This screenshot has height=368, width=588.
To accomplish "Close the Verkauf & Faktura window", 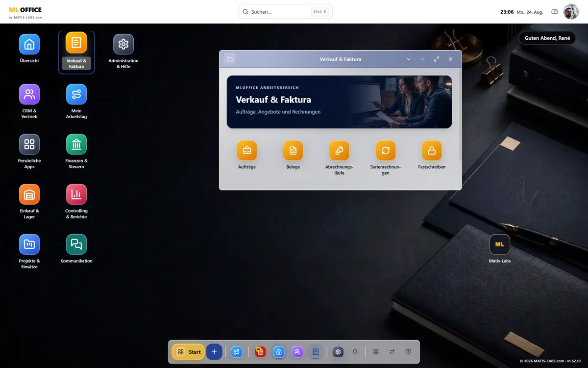I will [451, 59].
